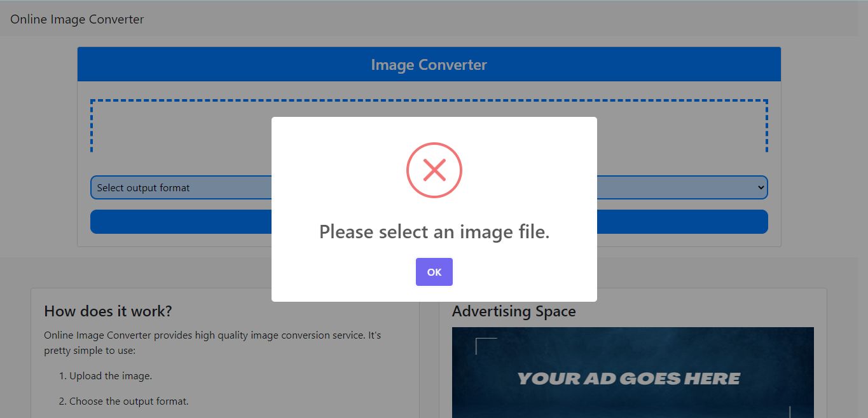Click the 'How does it work?' heading

point(108,311)
